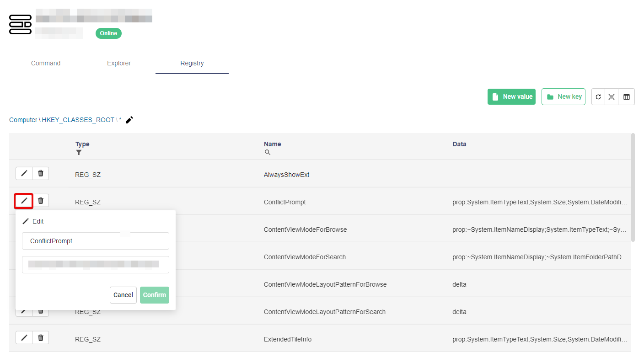Switch to the Command tab
Viewport: 644px width, 352px height.
coord(46,63)
